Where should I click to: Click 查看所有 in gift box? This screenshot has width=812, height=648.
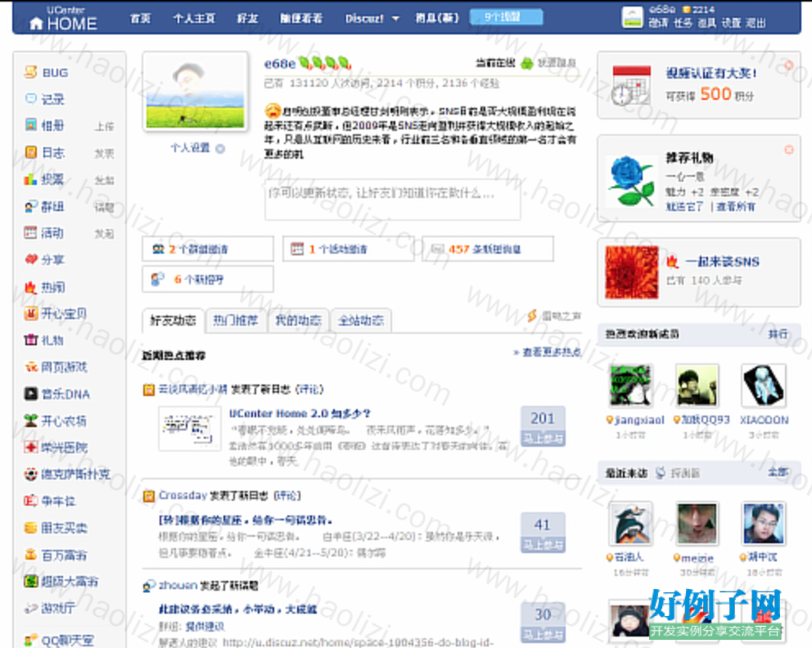point(736,207)
